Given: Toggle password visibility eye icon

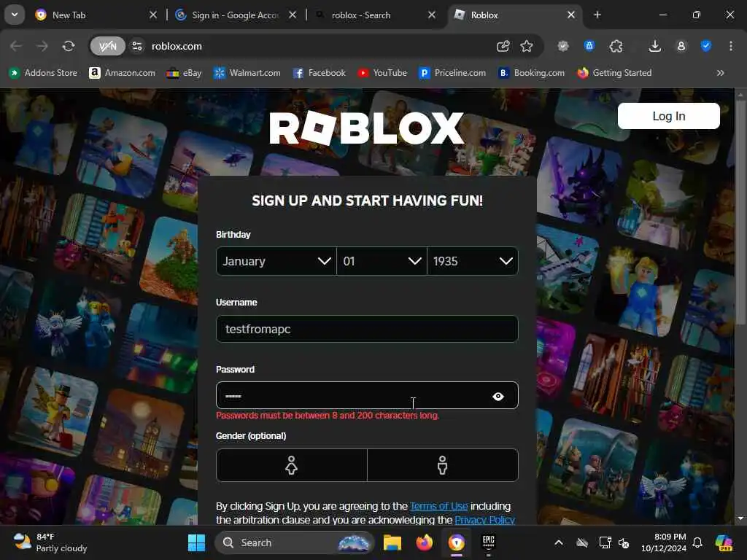Looking at the screenshot, I should (x=498, y=396).
